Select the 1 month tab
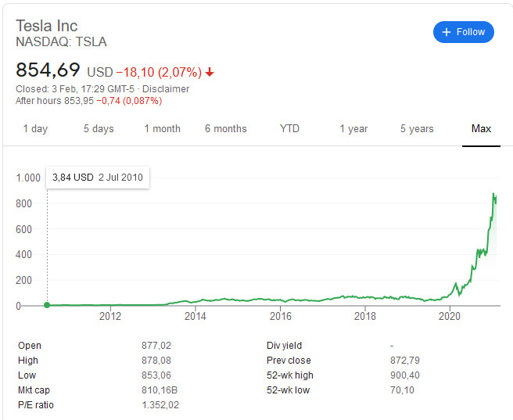Viewport: 513px width, 420px height. (x=162, y=128)
